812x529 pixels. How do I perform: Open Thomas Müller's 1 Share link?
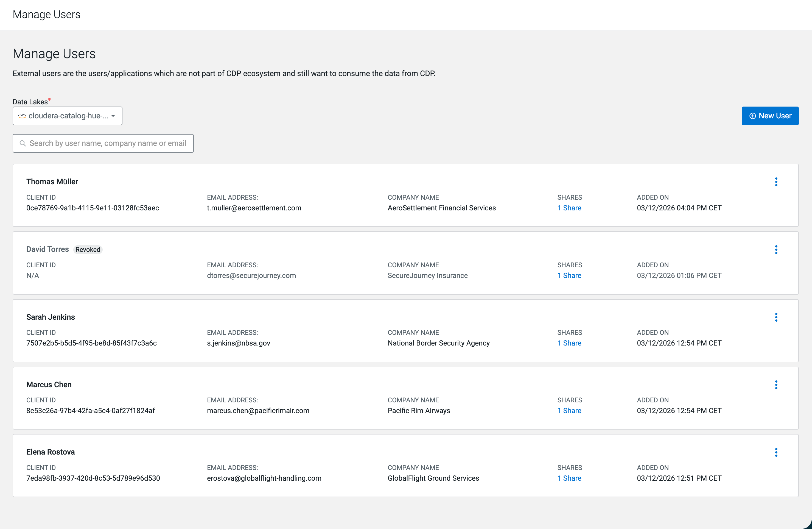[569, 208]
